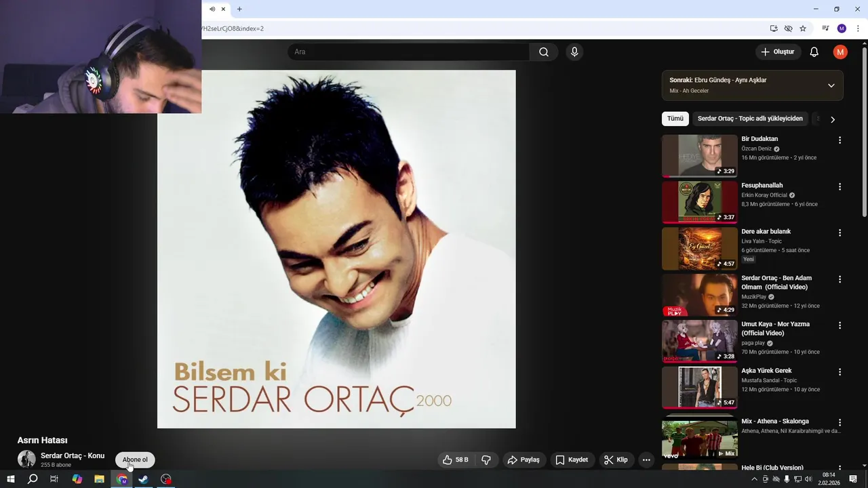Viewport: 868px width, 488px height.
Task: Select Serdar Ortaç - Topic adlı yükleyiciden chip
Action: click(x=750, y=119)
